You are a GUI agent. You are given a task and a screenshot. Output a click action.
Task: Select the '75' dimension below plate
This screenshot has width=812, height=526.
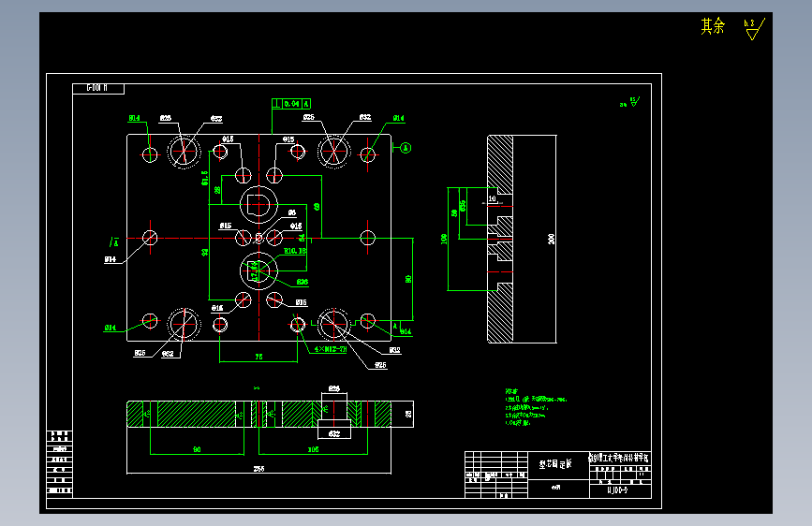258,357
